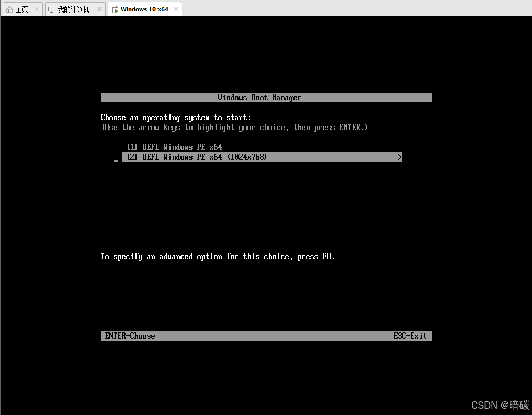532x415 pixels.
Task: Select boot entry [1] UEFI Windows PE x64
Action: click(x=174, y=147)
